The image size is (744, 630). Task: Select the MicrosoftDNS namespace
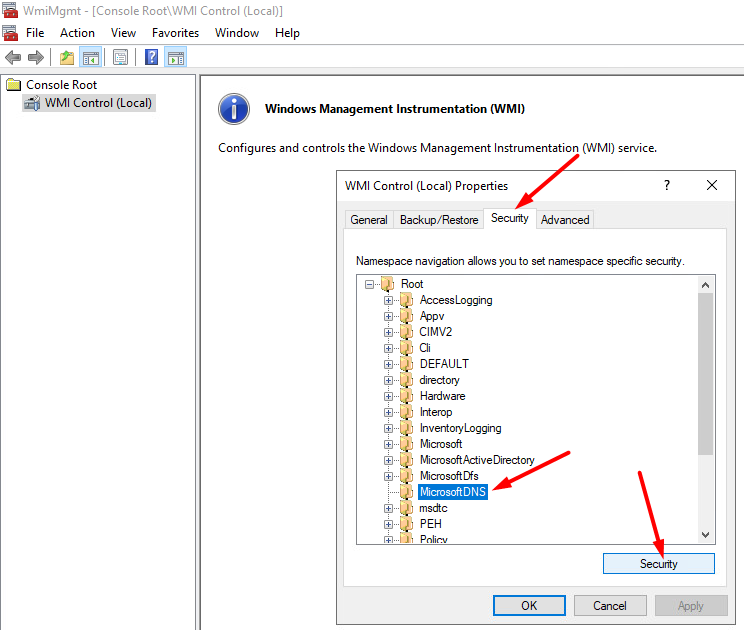point(453,492)
